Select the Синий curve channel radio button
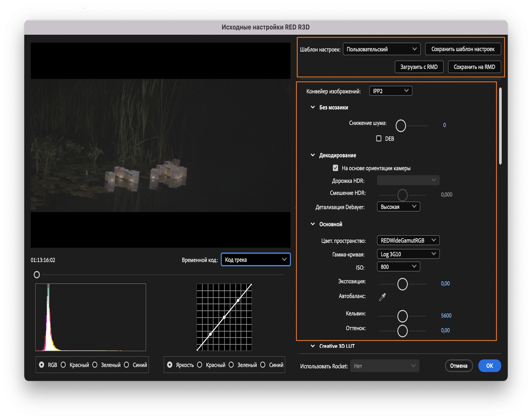The width and height of the screenshot is (532, 420). coord(263,365)
